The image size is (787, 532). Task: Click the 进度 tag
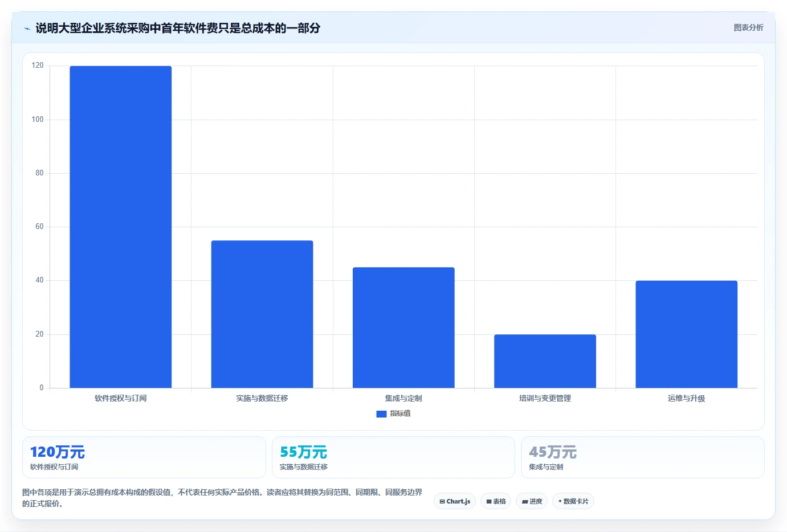(x=532, y=501)
